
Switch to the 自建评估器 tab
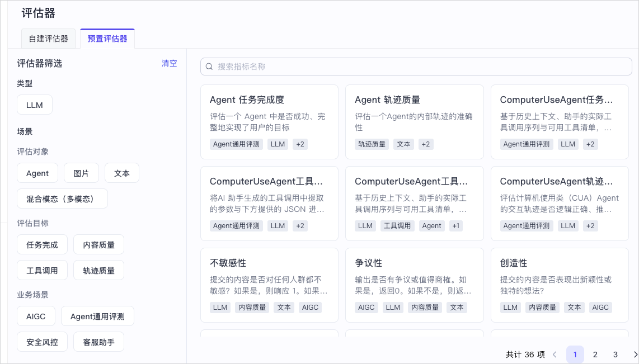pos(49,39)
